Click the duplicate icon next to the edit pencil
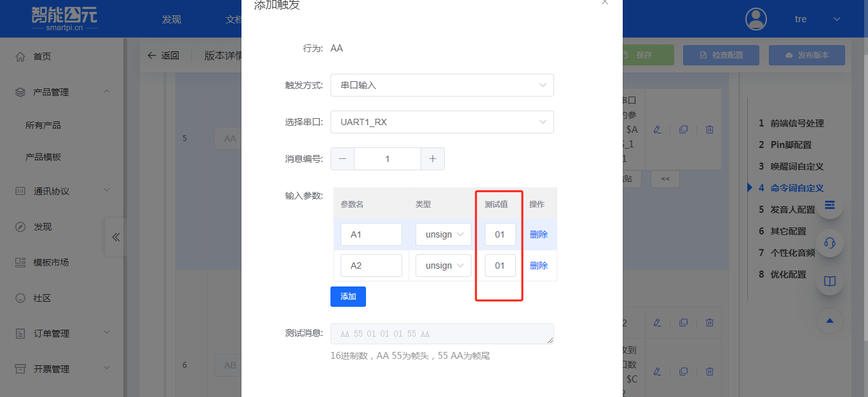The width and height of the screenshot is (868, 397). 684,129
